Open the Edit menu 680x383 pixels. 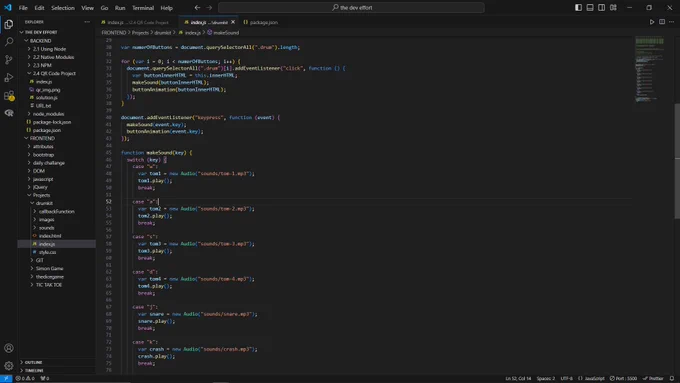pyautogui.click(x=39, y=8)
